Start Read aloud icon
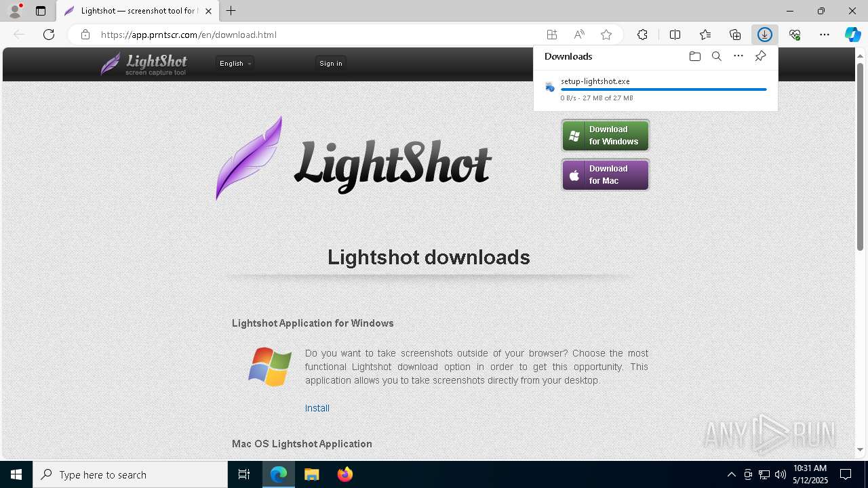 click(579, 35)
